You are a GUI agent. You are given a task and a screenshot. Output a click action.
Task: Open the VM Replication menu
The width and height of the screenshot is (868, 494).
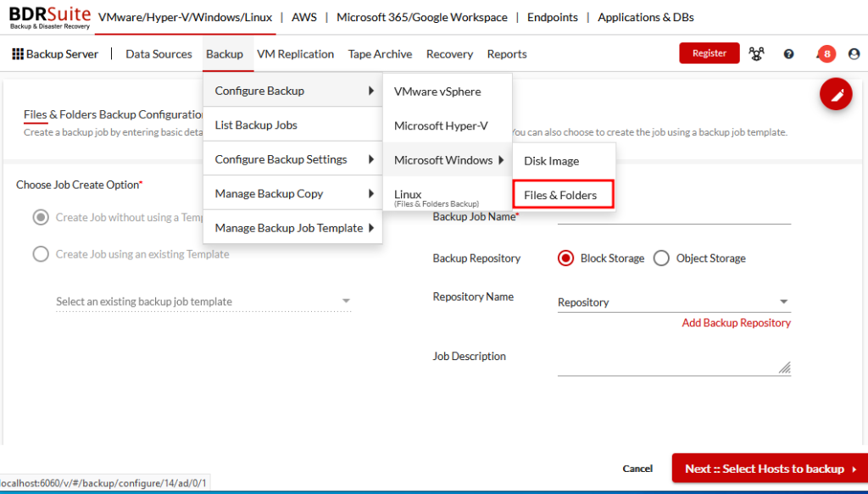click(x=296, y=54)
